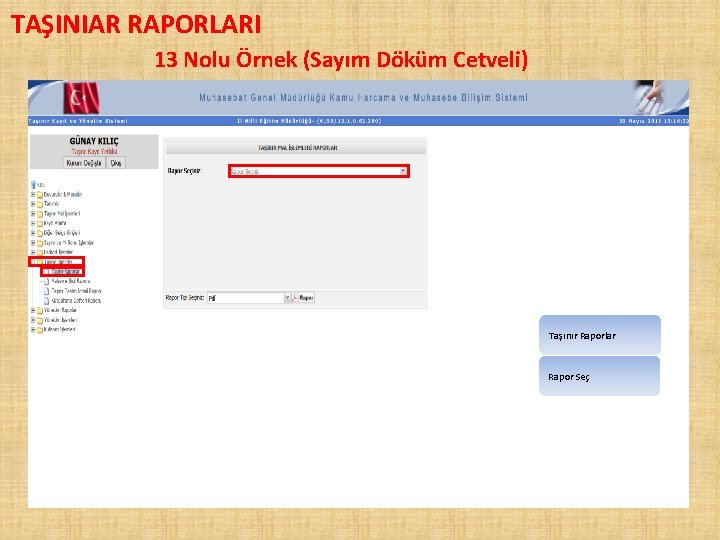
Task: Expand the Tanımlar tree node
Action: click(x=33, y=204)
